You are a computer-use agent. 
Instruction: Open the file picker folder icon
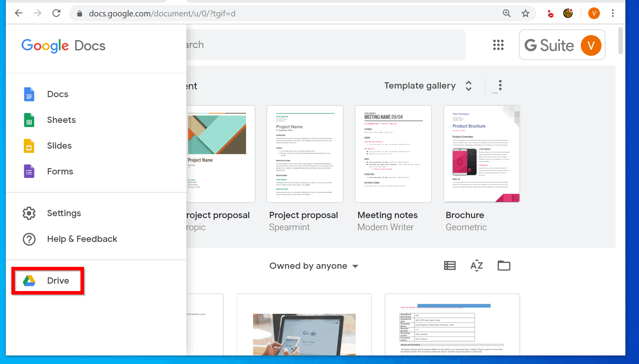(x=504, y=266)
